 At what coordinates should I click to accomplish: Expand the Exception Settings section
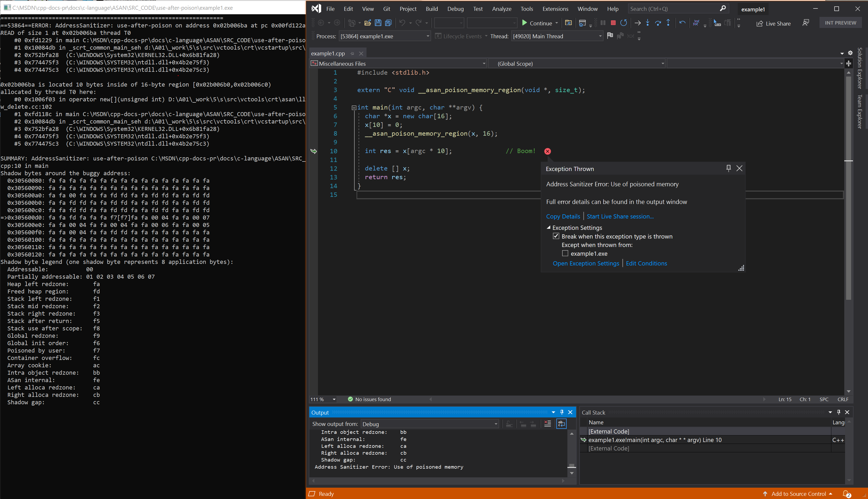548,227
